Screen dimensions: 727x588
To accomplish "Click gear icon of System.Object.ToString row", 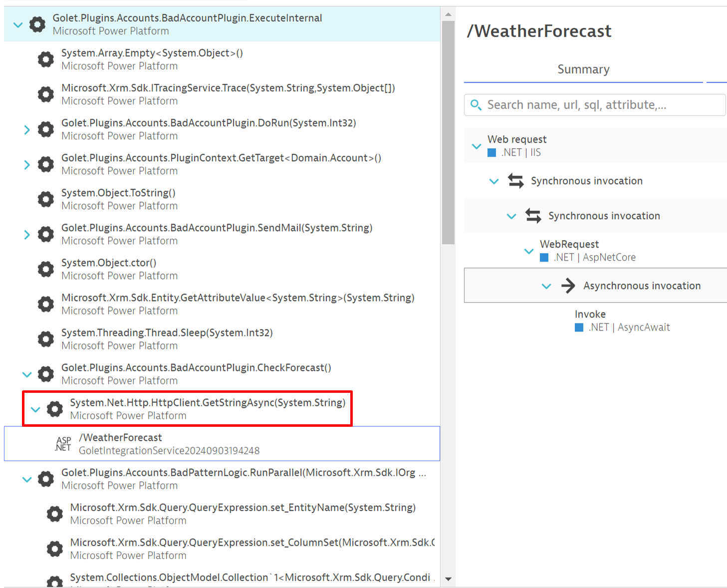I will (x=46, y=199).
